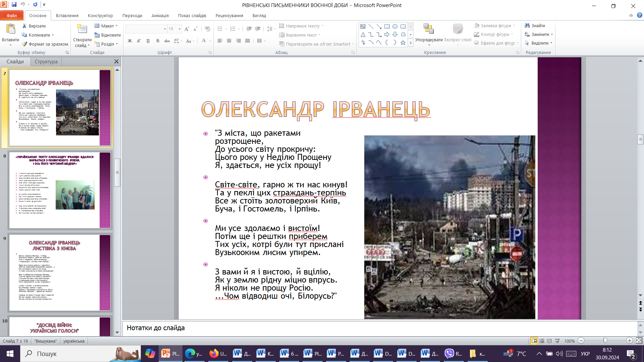Image resolution: width=644 pixels, height=362 pixels.
Task: Click the zoom slider handle
Action: tap(605, 341)
